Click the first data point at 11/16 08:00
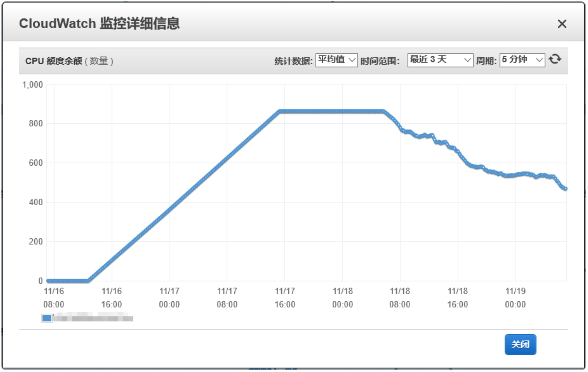The image size is (588, 372). click(x=48, y=281)
